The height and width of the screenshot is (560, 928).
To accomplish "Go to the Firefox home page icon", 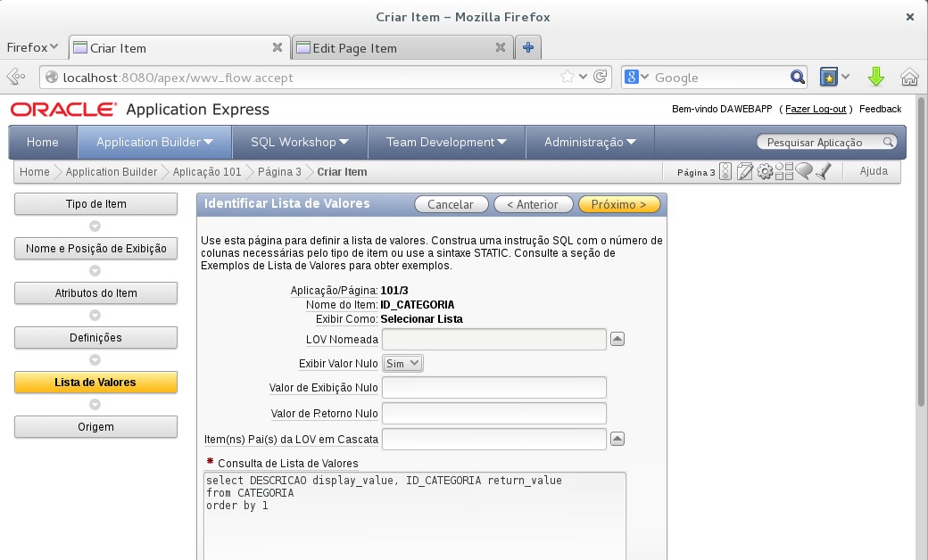I will (x=909, y=78).
